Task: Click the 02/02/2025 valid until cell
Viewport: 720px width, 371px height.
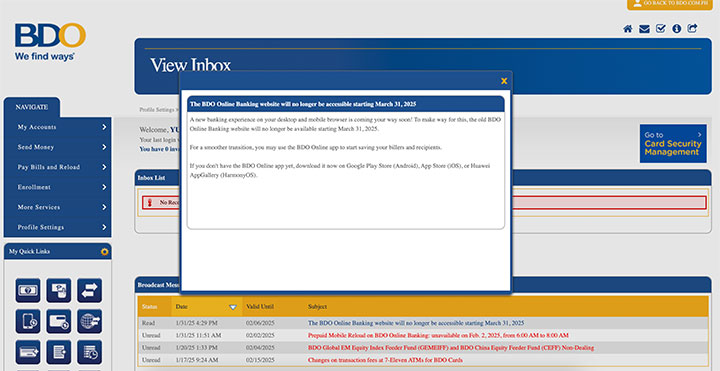Action: [260, 336]
